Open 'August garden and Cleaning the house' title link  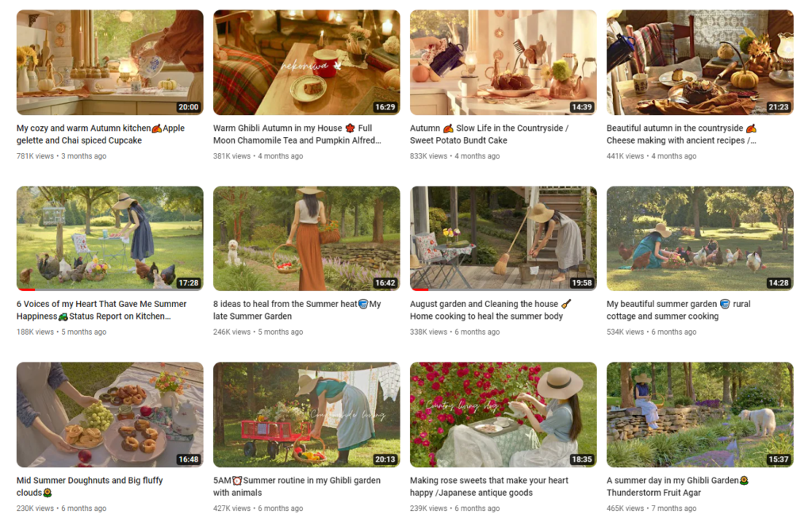pyautogui.click(x=492, y=309)
